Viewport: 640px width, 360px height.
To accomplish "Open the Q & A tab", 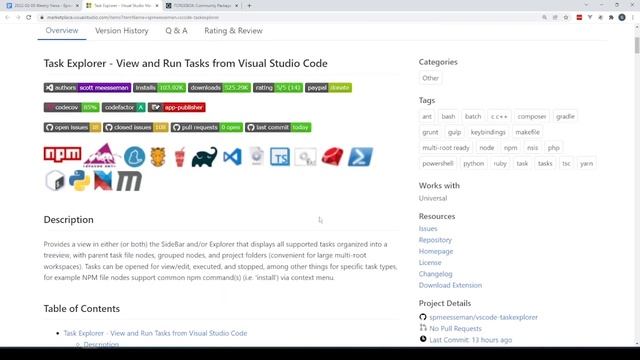I will pyautogui.click(x=176, y=31).
